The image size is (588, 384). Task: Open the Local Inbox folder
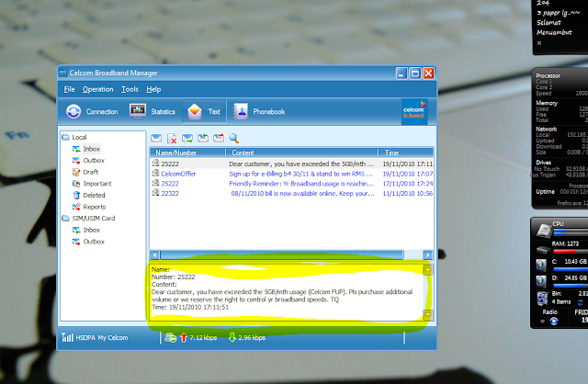point(85,149)
